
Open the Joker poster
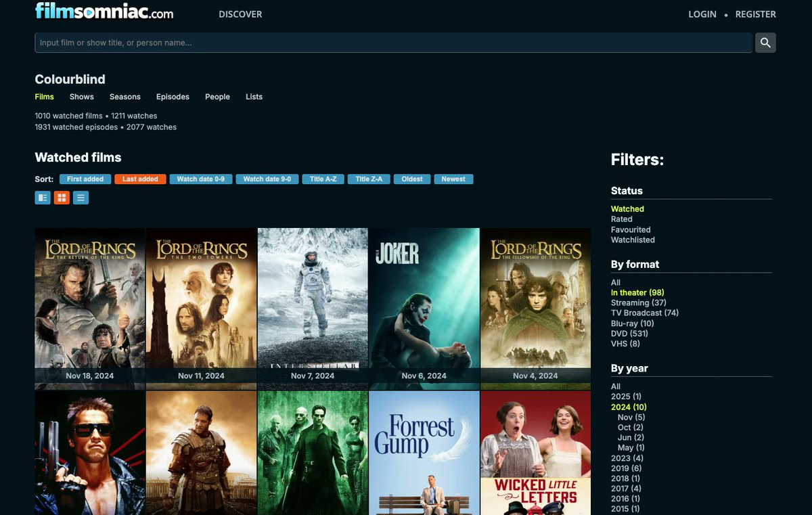tap(424, 309)
